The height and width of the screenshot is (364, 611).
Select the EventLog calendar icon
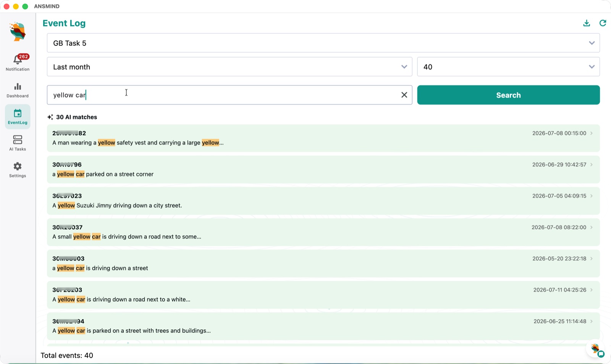tap(18, 113)
